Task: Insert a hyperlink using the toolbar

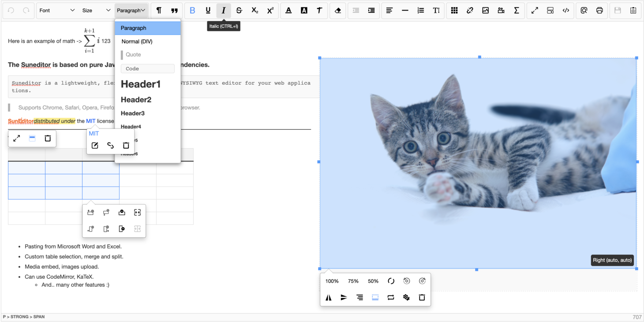Action: 470,10
